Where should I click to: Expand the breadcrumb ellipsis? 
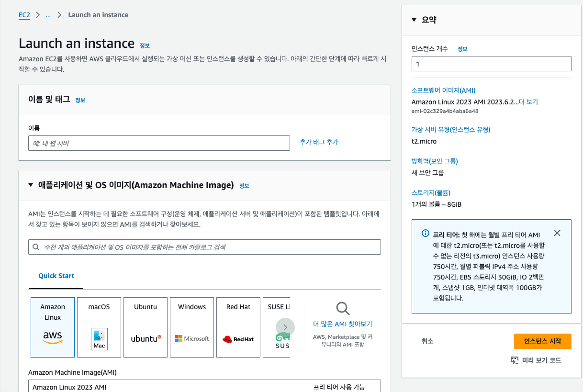coord(48,15)
